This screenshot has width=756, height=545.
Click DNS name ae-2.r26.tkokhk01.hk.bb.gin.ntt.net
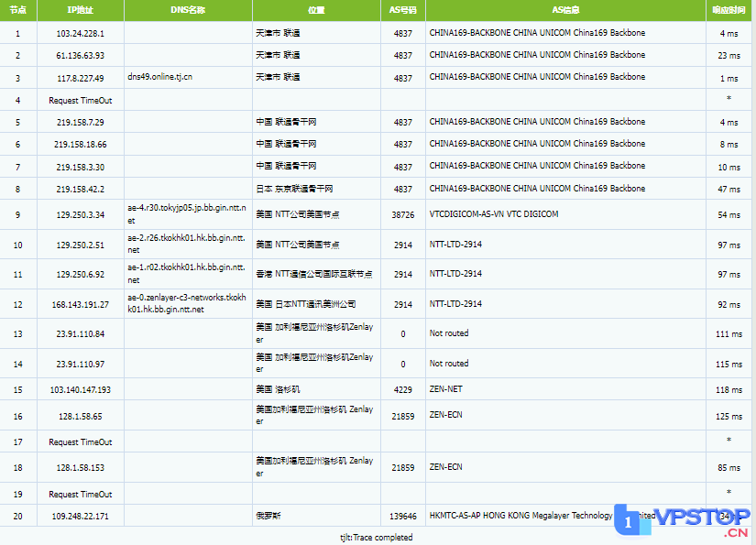[x=187, y=244]
